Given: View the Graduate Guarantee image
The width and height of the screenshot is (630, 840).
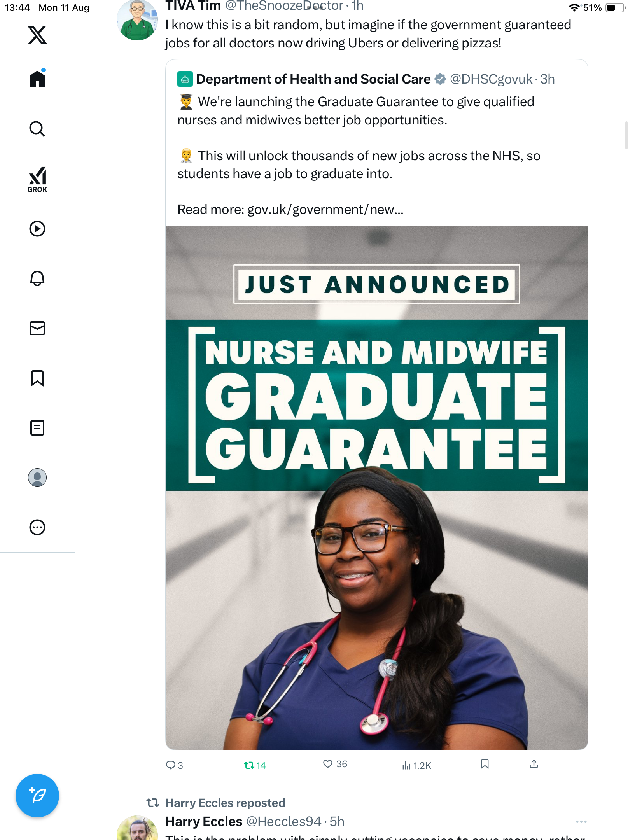Looking at the screenshot, I should tap(376, 488).
